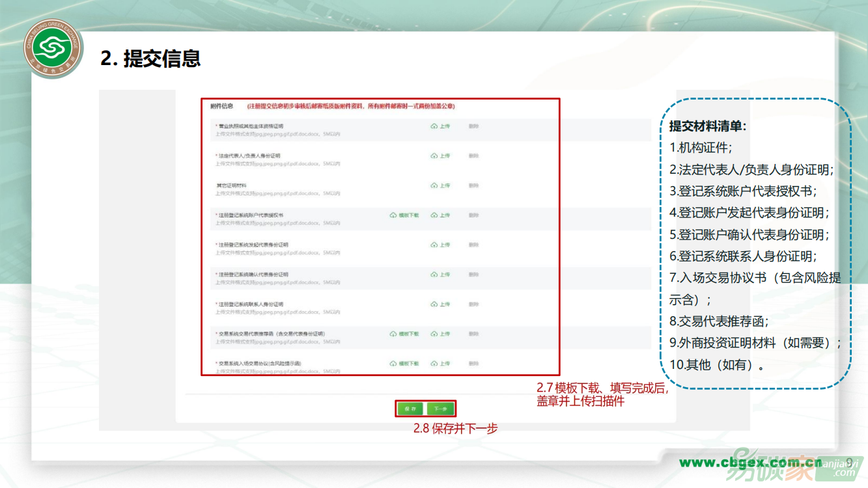Screen dimensions: 868x488
Task: Upload the 注册登记系统账户代表授权书 scan
Action: [x=441, y=215]
